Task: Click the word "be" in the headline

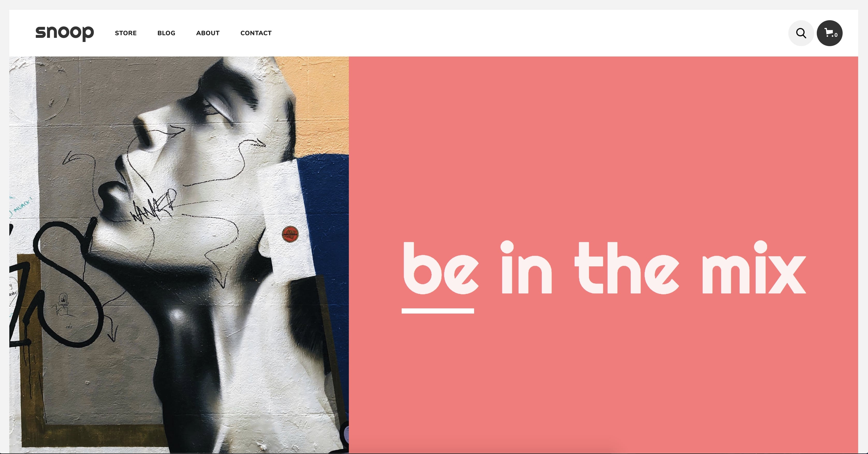Action: coord(441,268)
